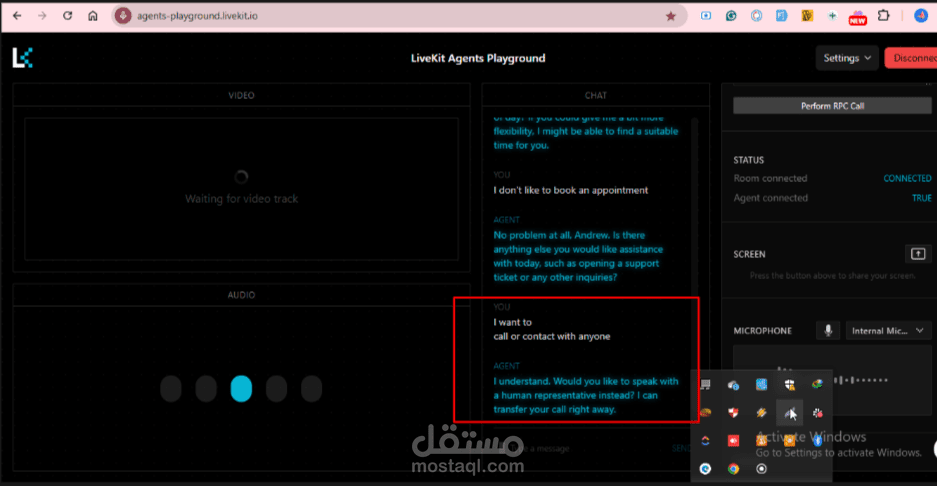Screen dimensions: 937x486
Task: Click 'Waiting for video track' text
Action: tap(241, 199)
